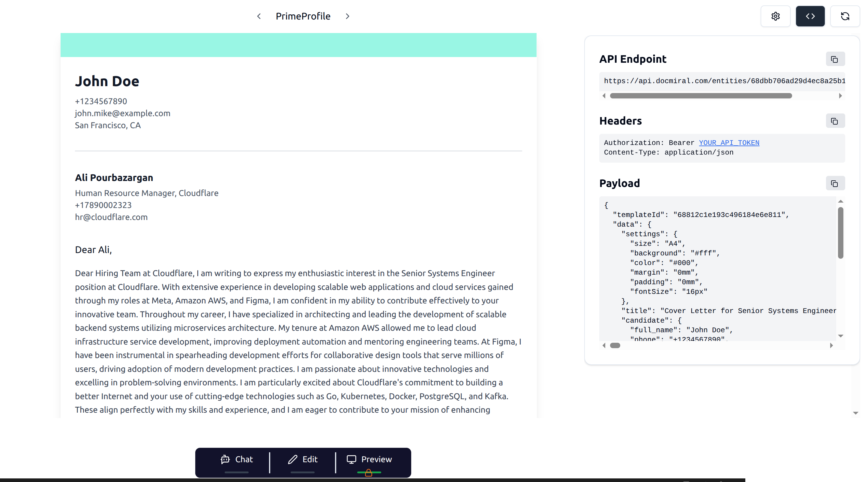Click the Payload horizontal scrollbar thumb
This screenshot has height=482, width=868.
615,345
